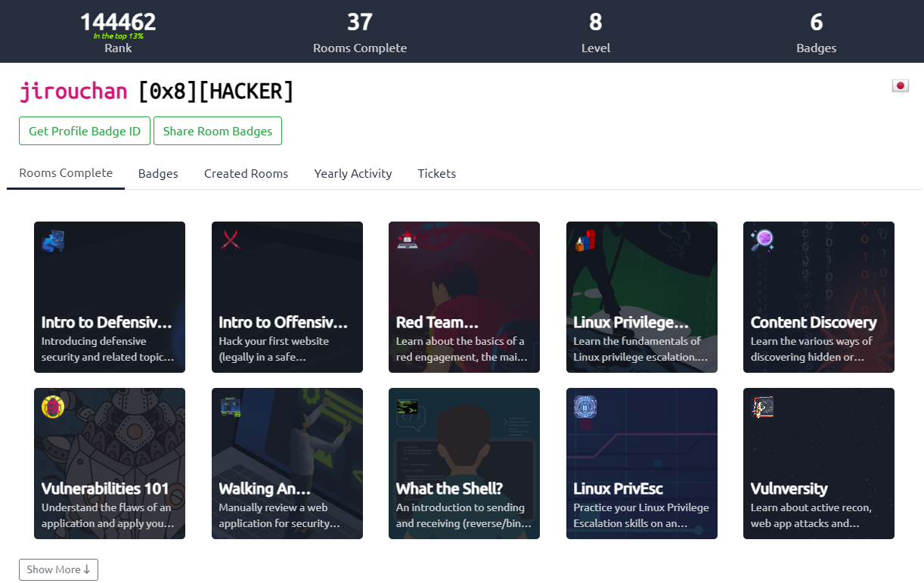This screenshot has height=583, width=924.
Task: Click the 144462 rank number
Action: click(x=118, y=22)
